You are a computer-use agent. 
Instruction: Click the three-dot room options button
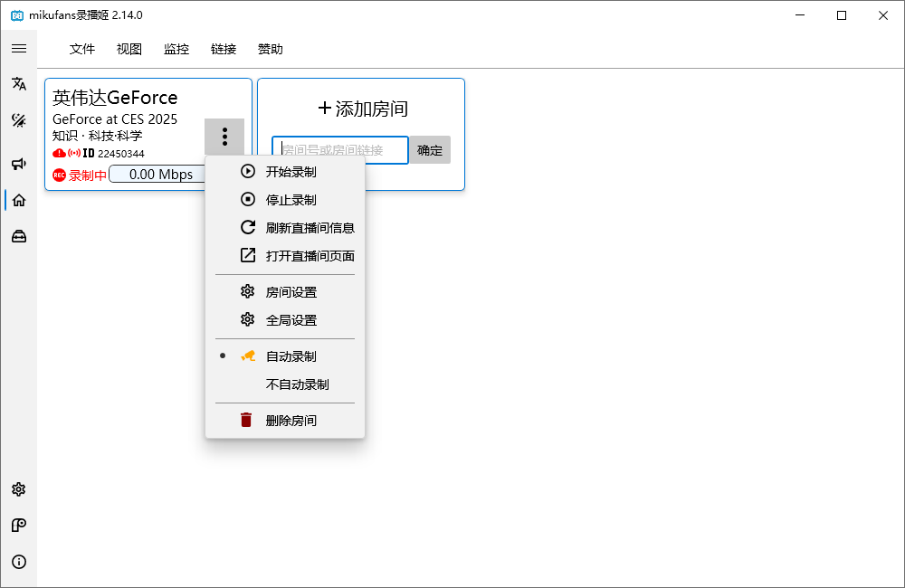(224, 137)
